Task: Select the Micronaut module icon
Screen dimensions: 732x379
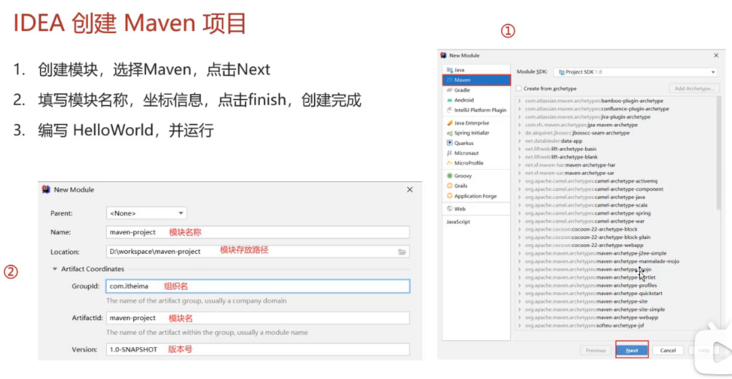Action: point(450,153)
